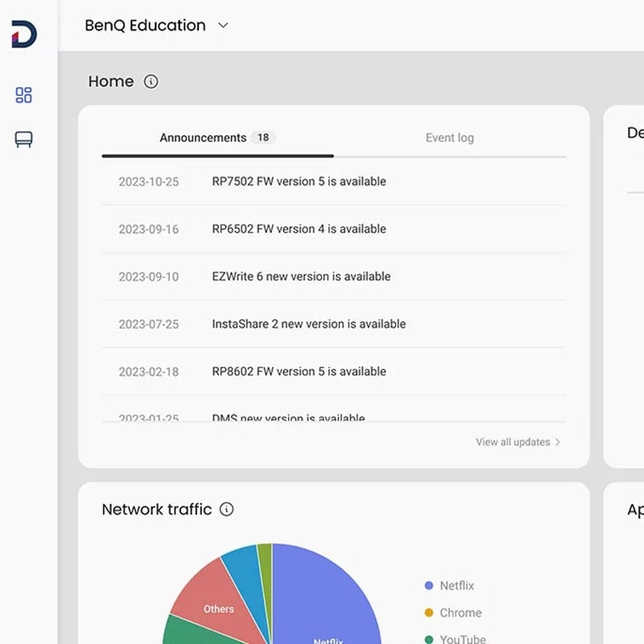Click the info icon next to Home
This screenshot has height=644, width=644.
151,81
